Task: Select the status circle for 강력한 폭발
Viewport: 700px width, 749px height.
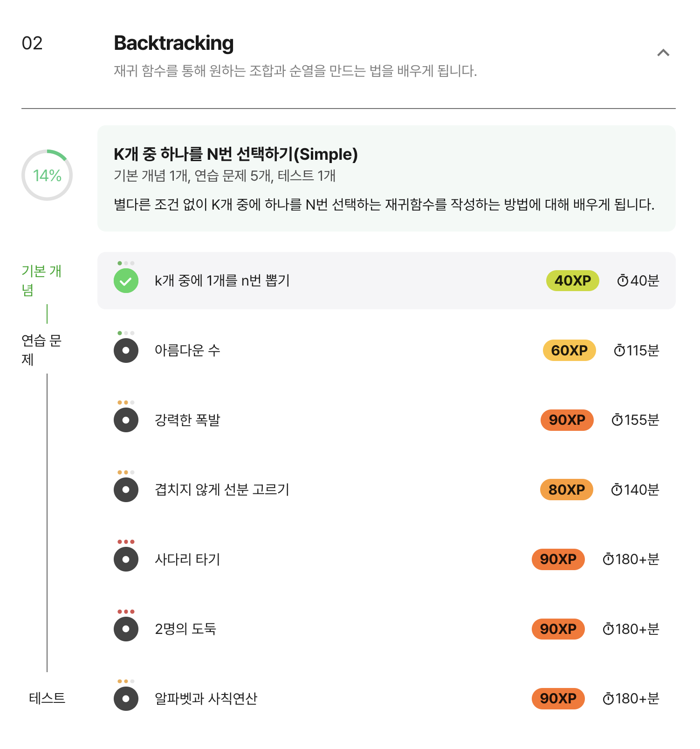Action: point(126,420)
